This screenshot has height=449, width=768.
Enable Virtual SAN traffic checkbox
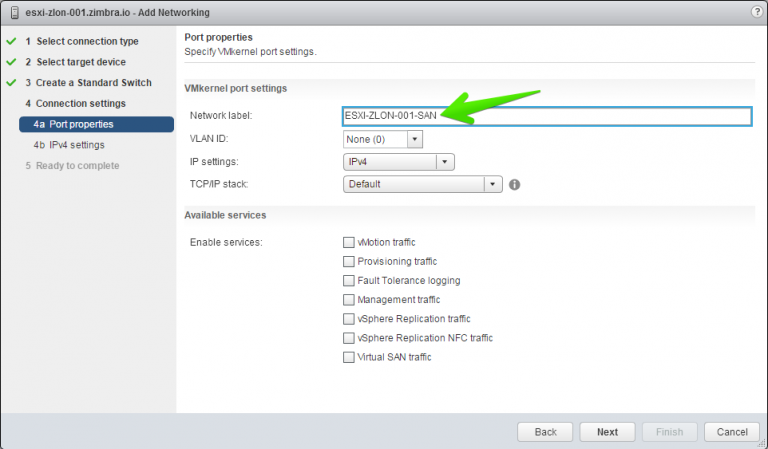(x=349, y=357)
